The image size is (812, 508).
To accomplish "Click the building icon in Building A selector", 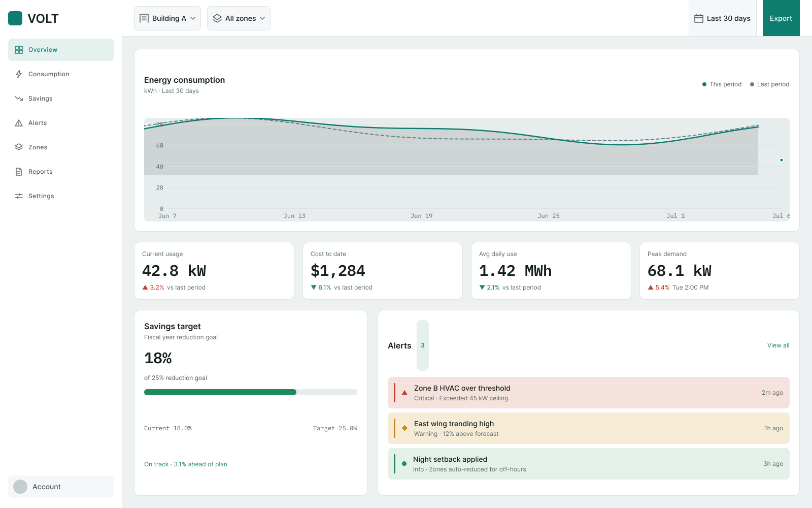I will [144, 18].
